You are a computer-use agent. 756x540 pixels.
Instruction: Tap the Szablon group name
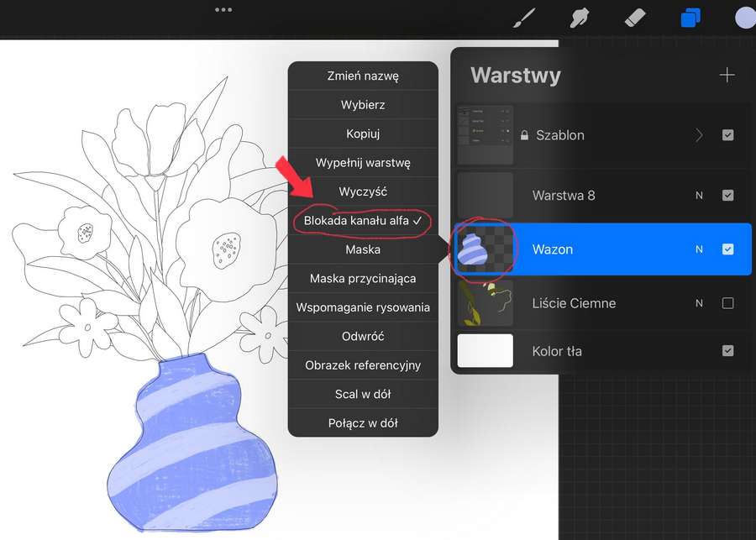click(560, 135)
